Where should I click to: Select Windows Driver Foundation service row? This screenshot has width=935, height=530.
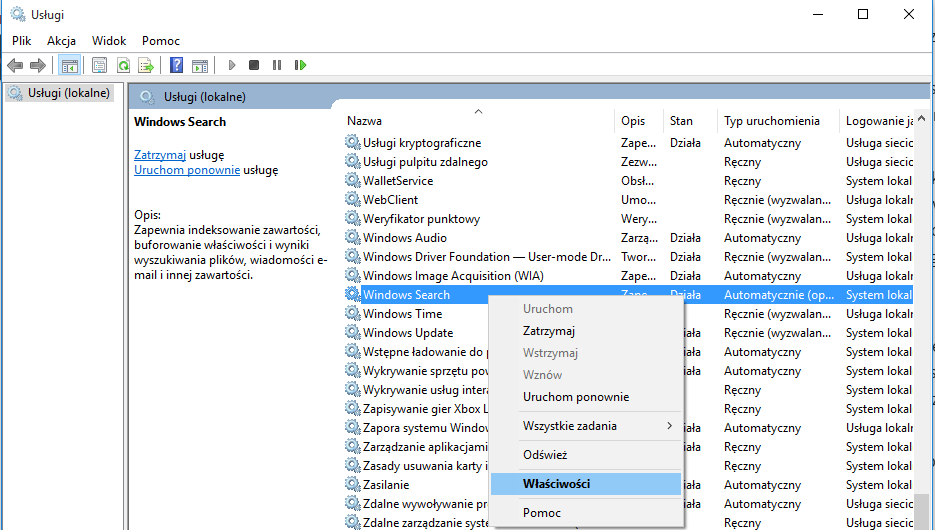coord(629,256)
